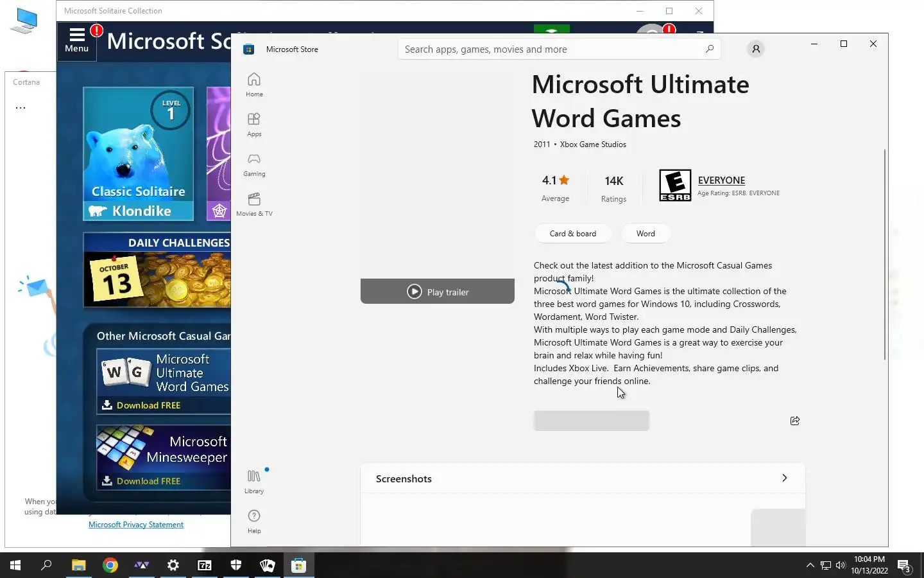Open purple app icon on taskbar

(142, 565)
